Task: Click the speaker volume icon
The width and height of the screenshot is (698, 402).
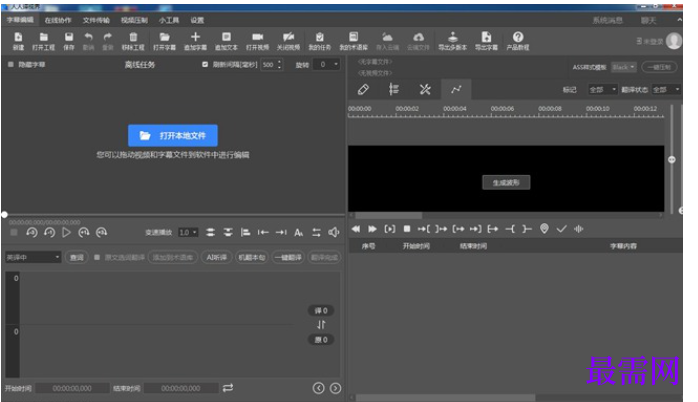Action: (334, 232)
